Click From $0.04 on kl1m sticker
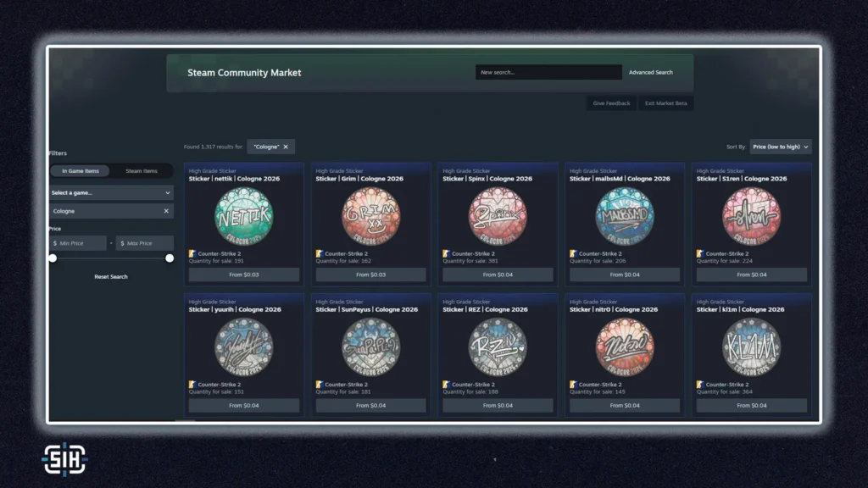Viewport: 868px width, 488px height. click(752, 406)
